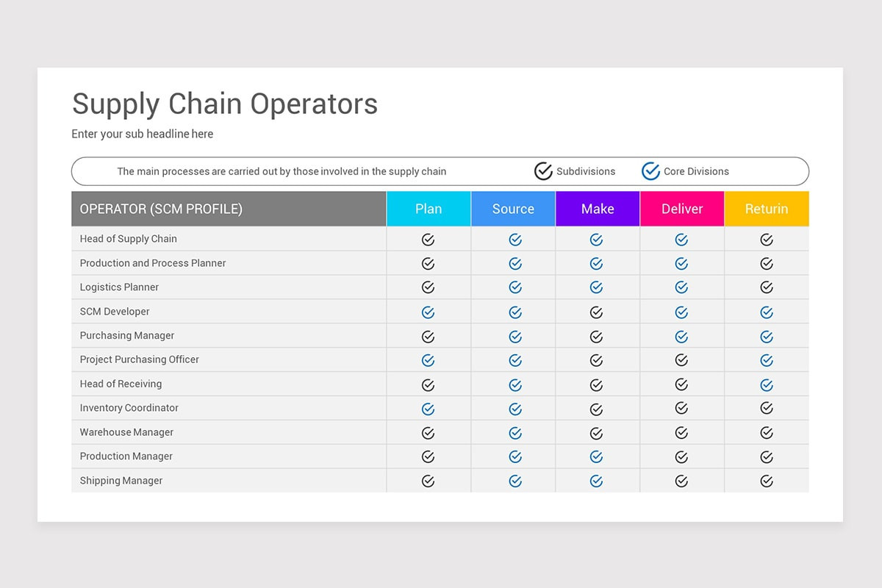Click the Subdivisions legend checkmark icon
The height and width of the screenshot is (588, 882).
pyautogui.click(x=543, y=171)
